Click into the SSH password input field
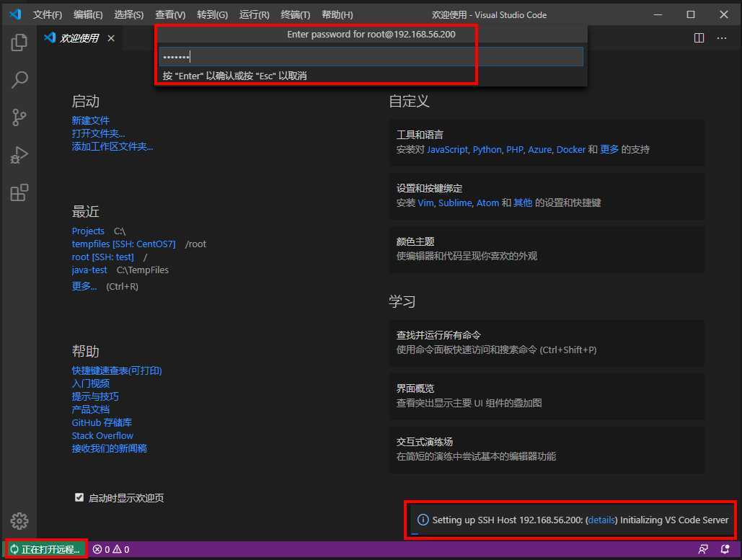The image size is (742, 560). [371, 57]
